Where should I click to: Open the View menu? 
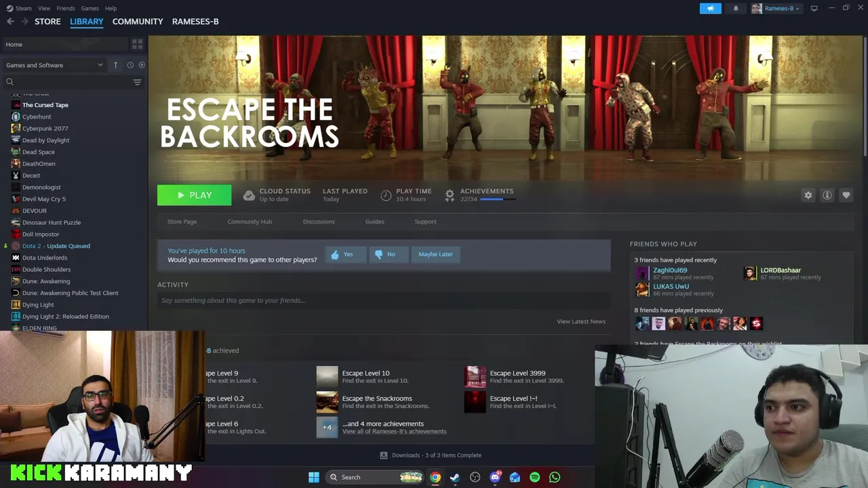pos(44,8)
